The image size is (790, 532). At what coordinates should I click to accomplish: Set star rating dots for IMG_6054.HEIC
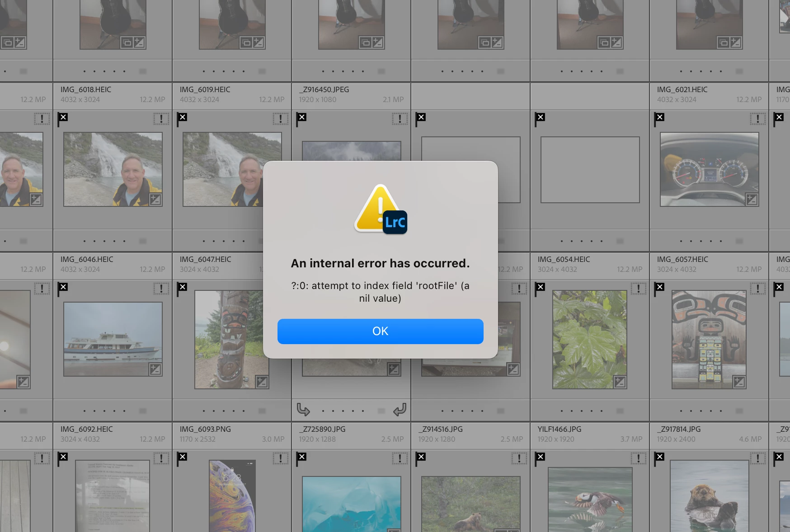pos(582,411)
